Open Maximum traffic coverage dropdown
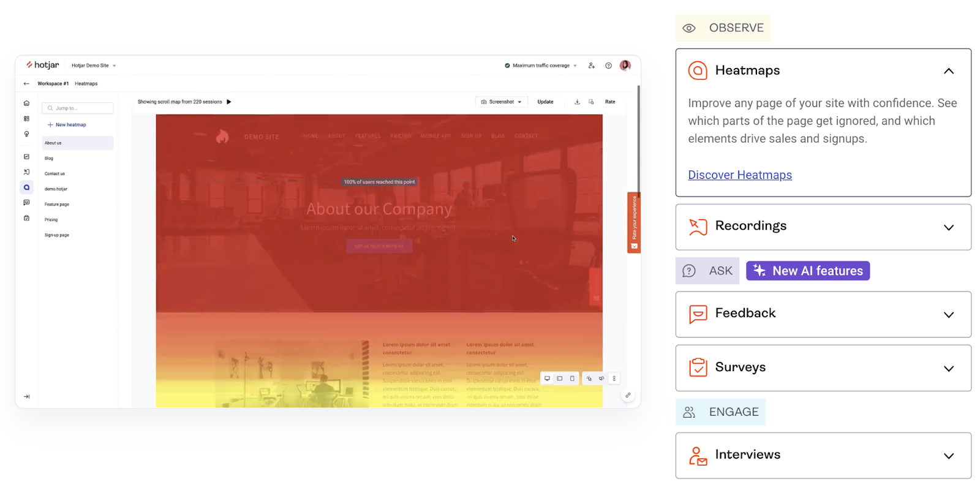This screenshot has width=980, height=501. 541,66
